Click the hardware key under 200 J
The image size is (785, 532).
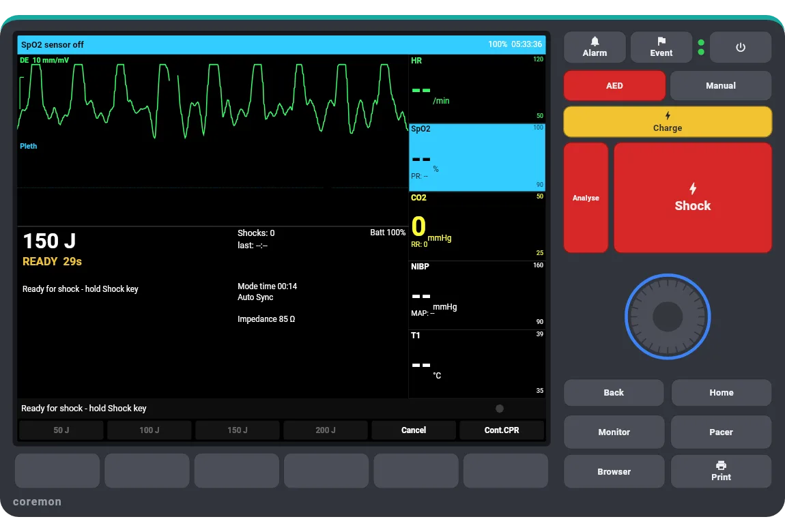[x=326, y=471]
